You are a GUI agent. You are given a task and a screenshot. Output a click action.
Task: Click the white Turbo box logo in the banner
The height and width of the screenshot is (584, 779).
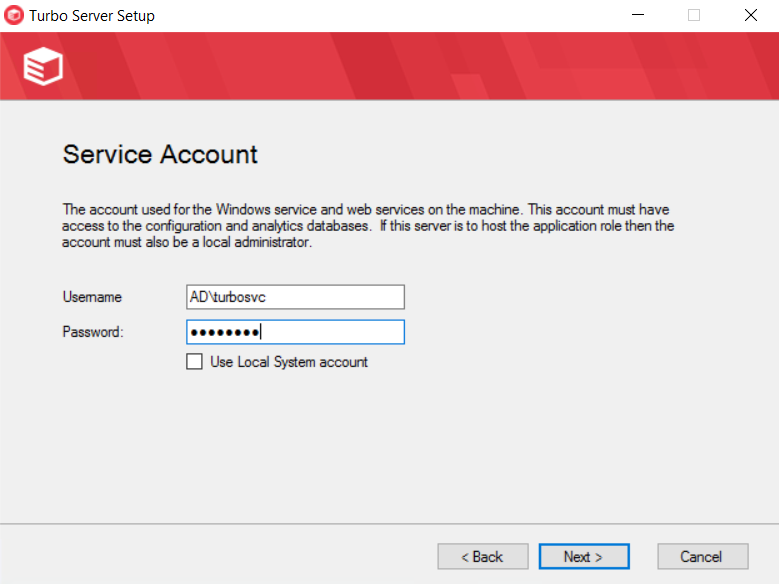pos(43,66)
